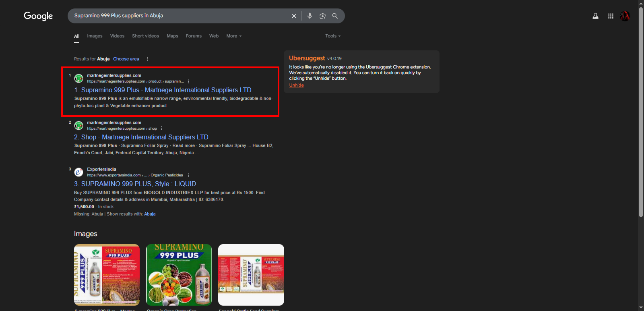
Task: Click the ExportersIndia site favicon
Action: coord(79,172)
